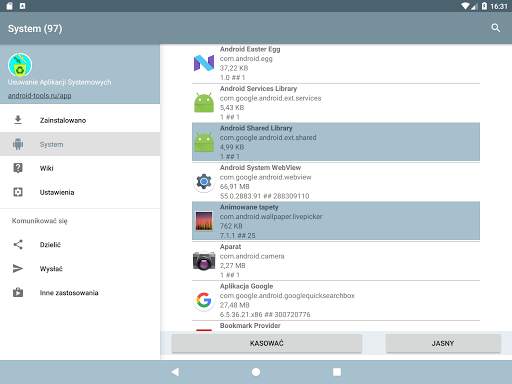Click the Android Shared Library robot icon

[204, 142]
